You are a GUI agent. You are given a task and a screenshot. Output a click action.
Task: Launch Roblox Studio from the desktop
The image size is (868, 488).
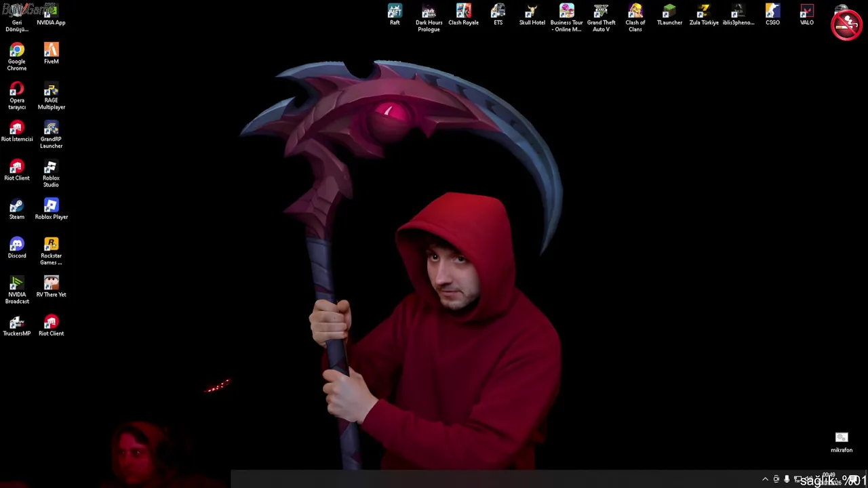pyautogui.click(x=51, y=174)
